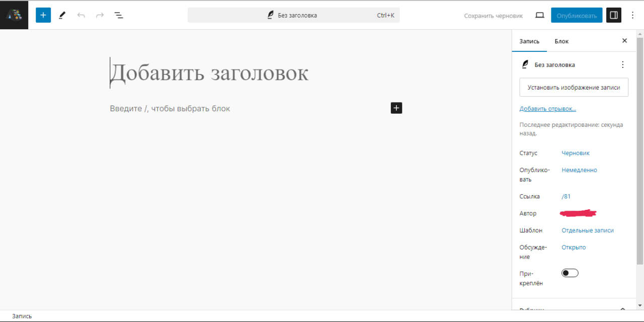Click the "Добавить отрывок..." link
Viewport: 644px width, 322px height.
tap(547, 109)
